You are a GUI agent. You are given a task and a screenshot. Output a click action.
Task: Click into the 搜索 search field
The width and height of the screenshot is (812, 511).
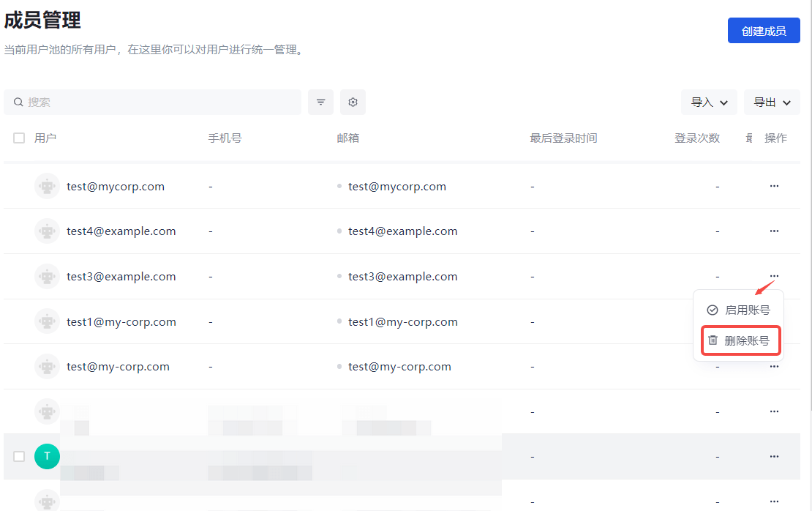161,102
